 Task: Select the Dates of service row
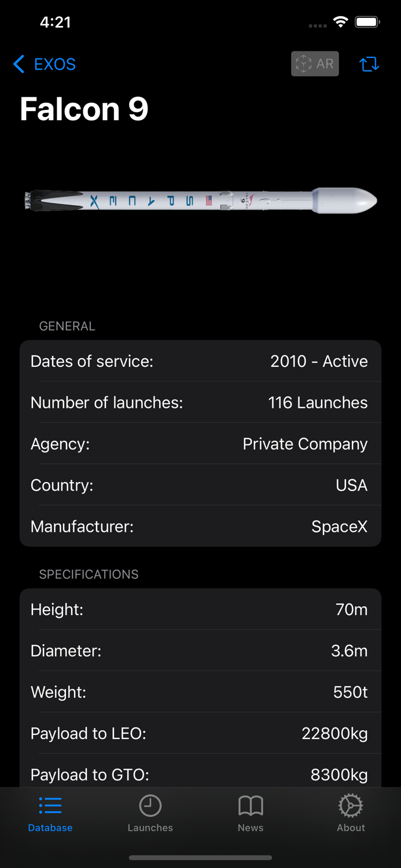pos(200,361)
